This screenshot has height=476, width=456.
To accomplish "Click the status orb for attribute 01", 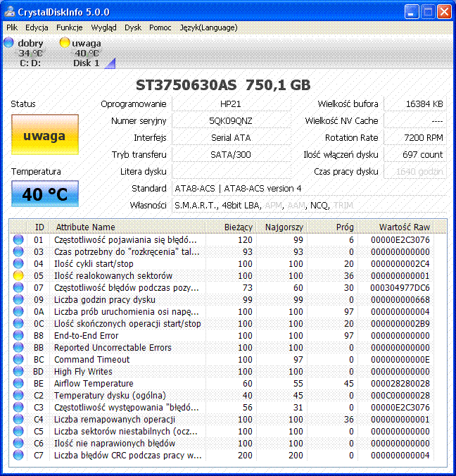I will (x=18, y=240).
